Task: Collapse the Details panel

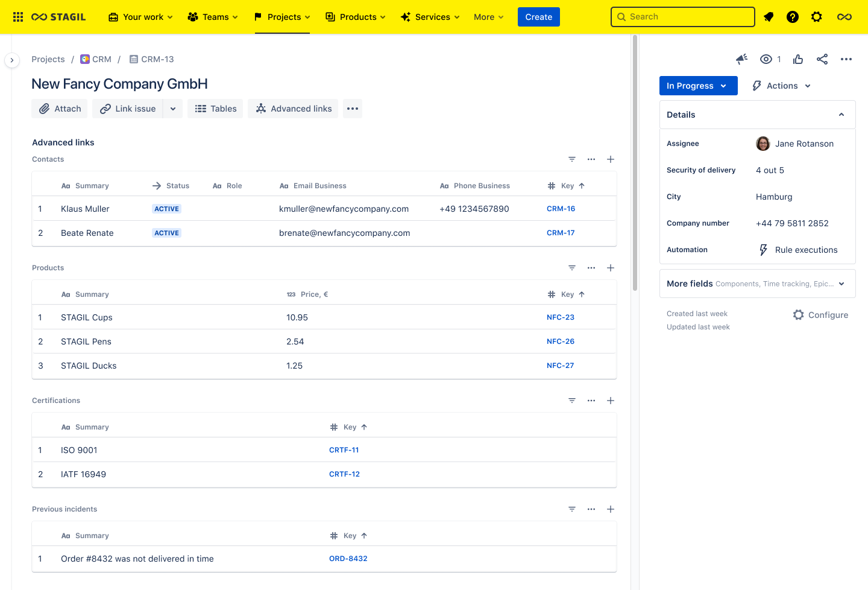Action: click(x=841, y=115)
